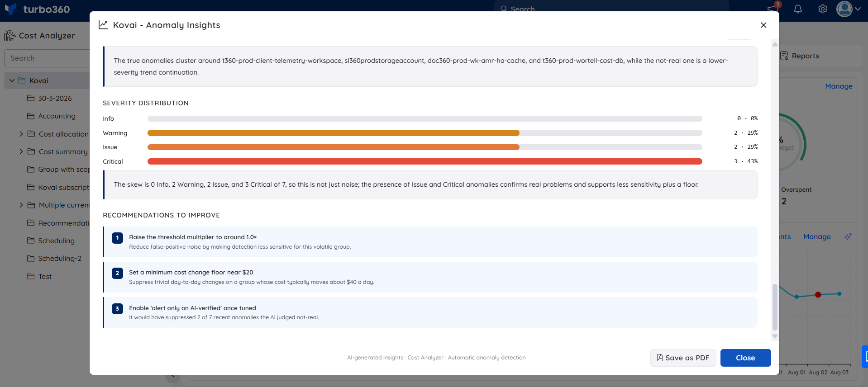Expand the Cost summary folder
Image resolution: width=868 pixels, height=387 pixels.
[x=21, y=151]
